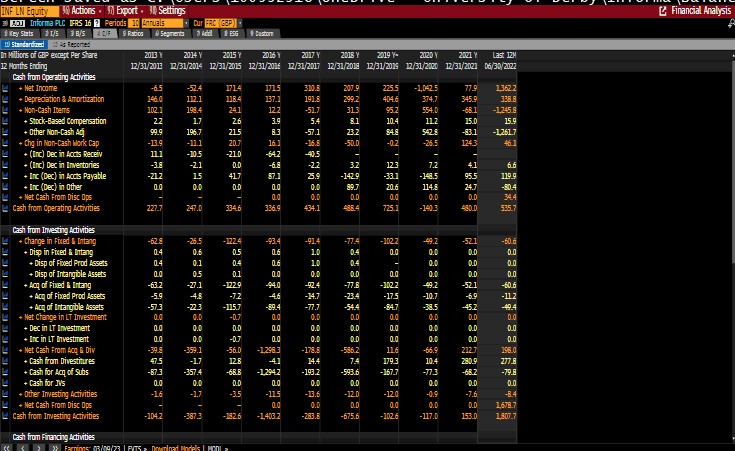This screenshot has height=451, width=735.
Task: Open the Annuals periodicity dropdown
Action: pos(165,23)
